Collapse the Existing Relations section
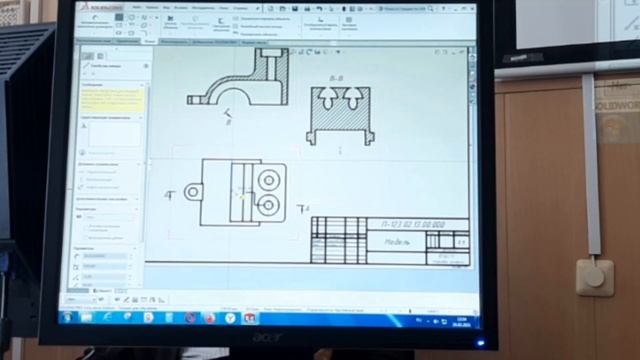This screenshot has width=640, height=360. 140,118
